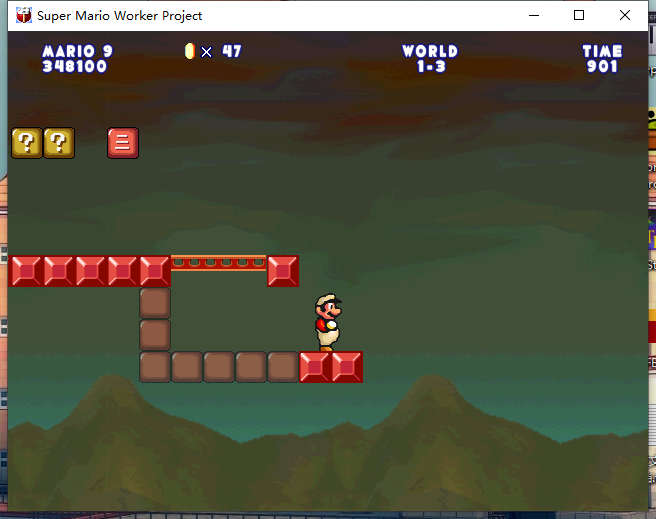Click the score 348100
This screenshot has width=656, height=519.
coord(74,66)
